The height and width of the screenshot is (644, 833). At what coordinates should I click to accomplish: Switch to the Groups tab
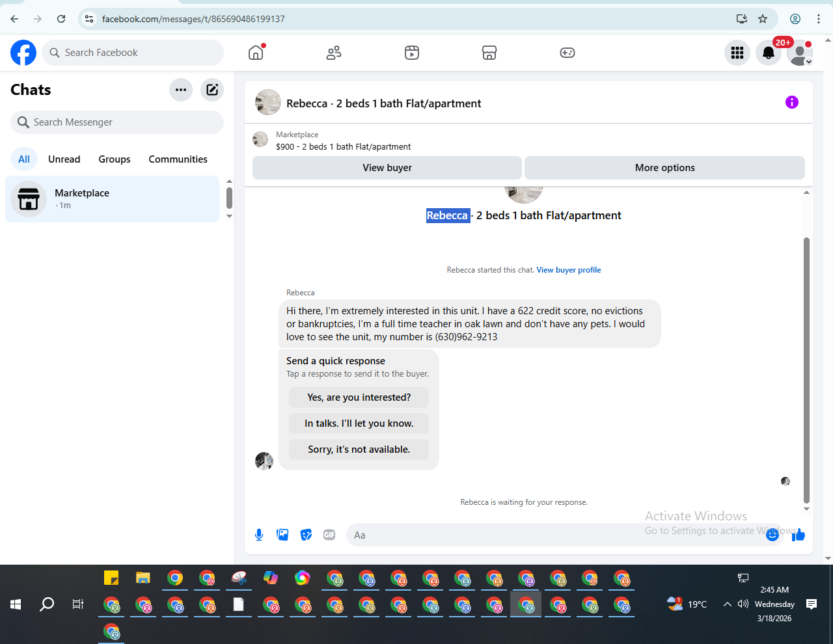[115, 159]
